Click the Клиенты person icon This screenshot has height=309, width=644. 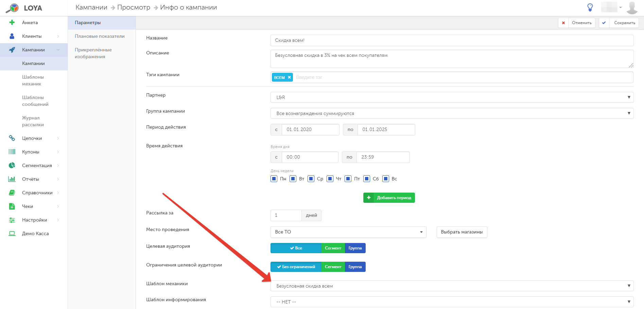point(12,36)
